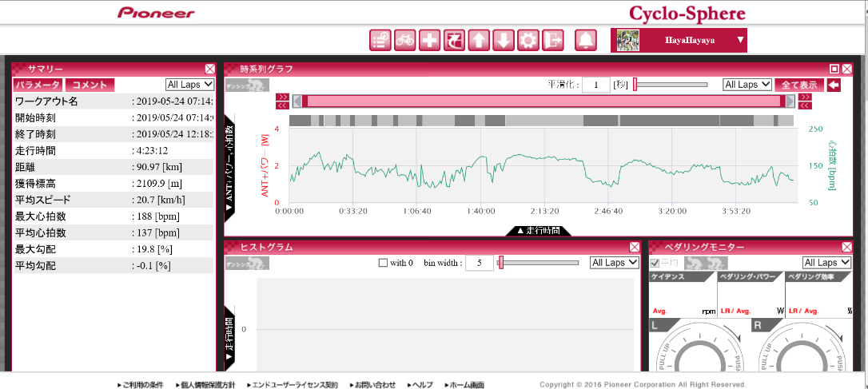Click the left arrow beside 全て表示
Screen dimensions: 868x389
coord(834,85)
